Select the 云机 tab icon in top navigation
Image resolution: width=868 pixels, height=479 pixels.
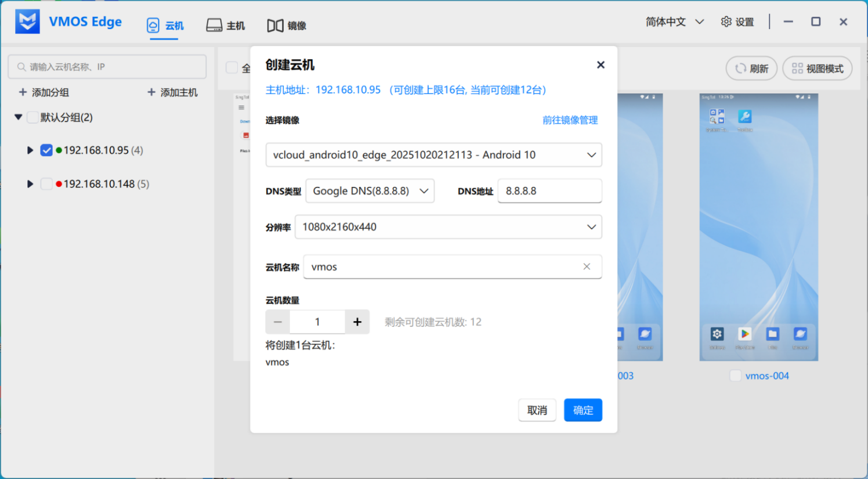click(x=152, y=24)
